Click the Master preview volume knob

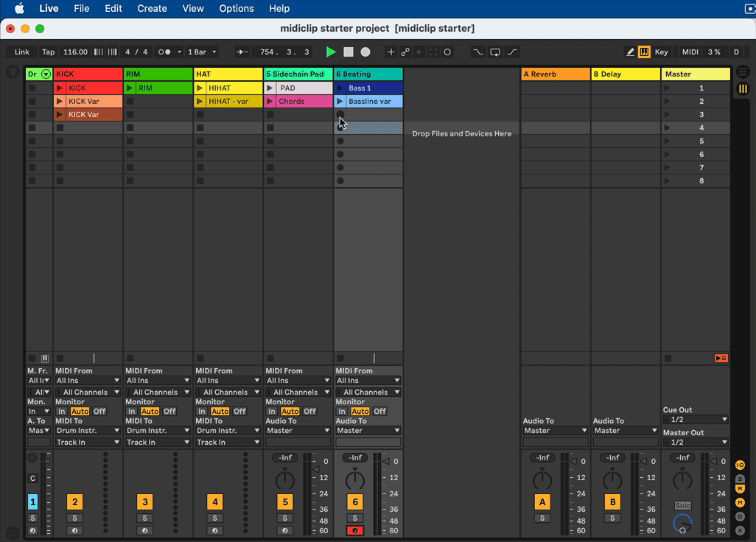coord(683,523)
